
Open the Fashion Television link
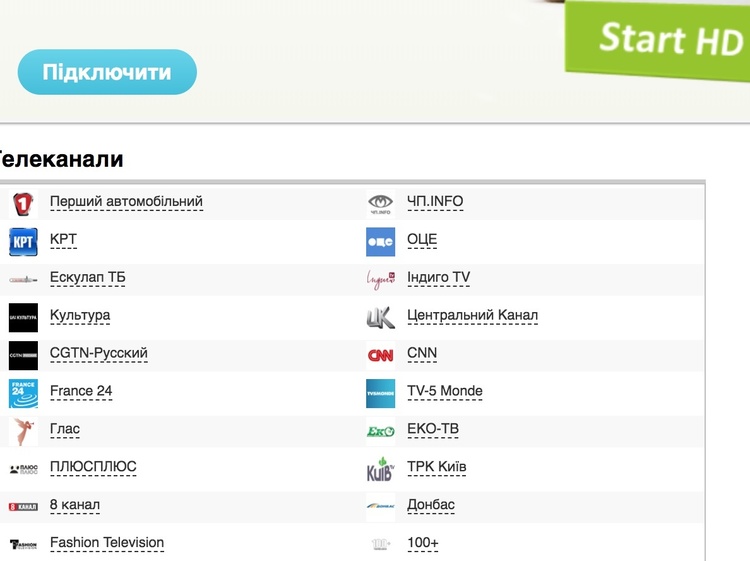[x=106, y=543]
